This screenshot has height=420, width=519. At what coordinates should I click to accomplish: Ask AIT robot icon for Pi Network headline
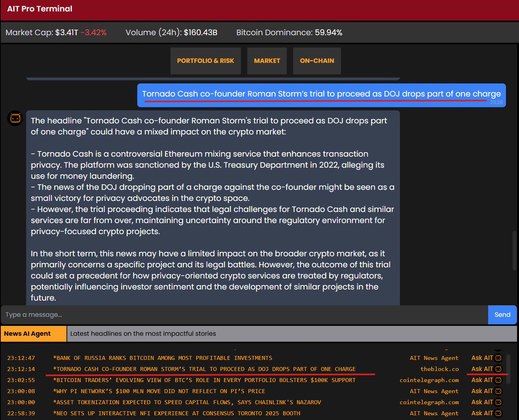498,391
